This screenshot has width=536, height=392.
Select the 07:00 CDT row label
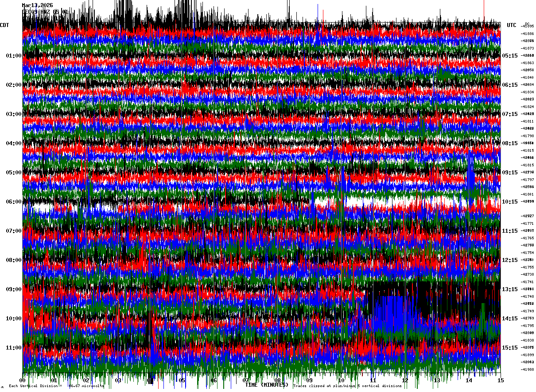coord(13,231)
